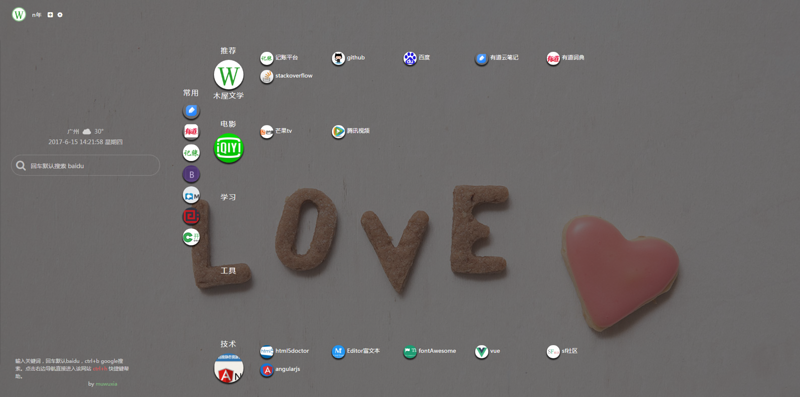Click the fontAwesome link text

point(437,351)
